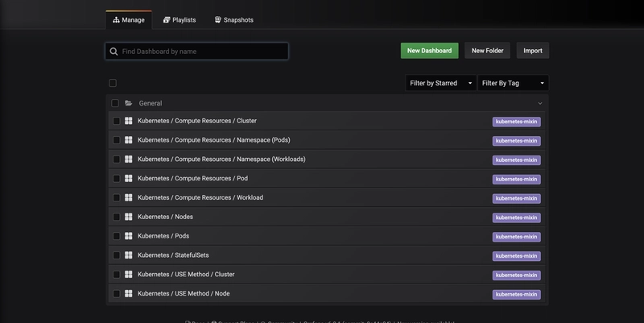The width and height of the screenshot is (644, 323).
Task: Click the Find Dashboard by name field
Action: pos(196,52)
